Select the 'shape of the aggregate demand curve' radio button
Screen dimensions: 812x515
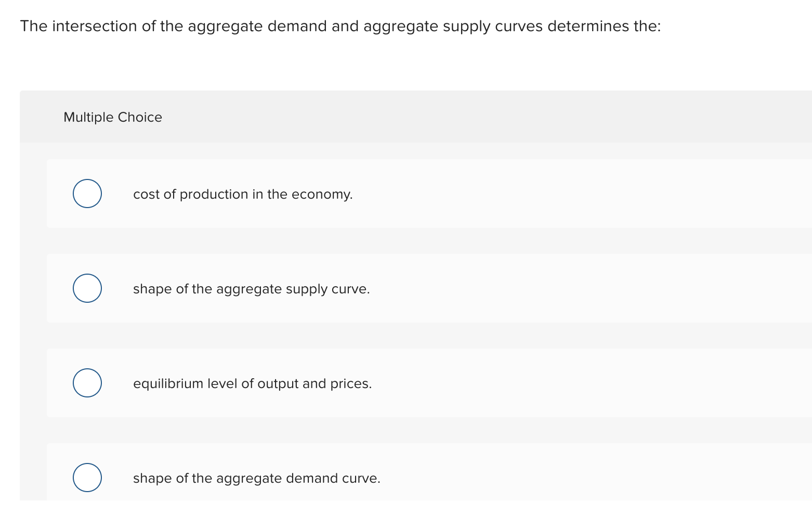click(87, 477)
